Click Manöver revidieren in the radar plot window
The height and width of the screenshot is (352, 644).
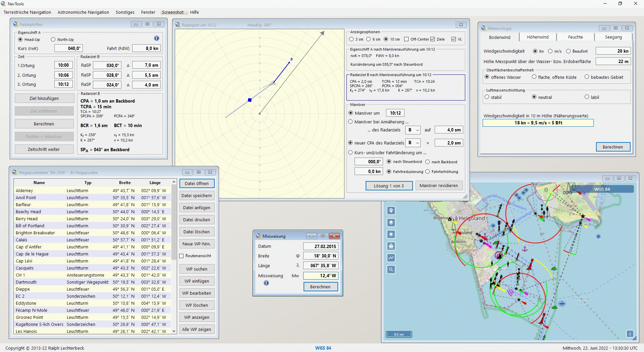(x=439, y=185)
